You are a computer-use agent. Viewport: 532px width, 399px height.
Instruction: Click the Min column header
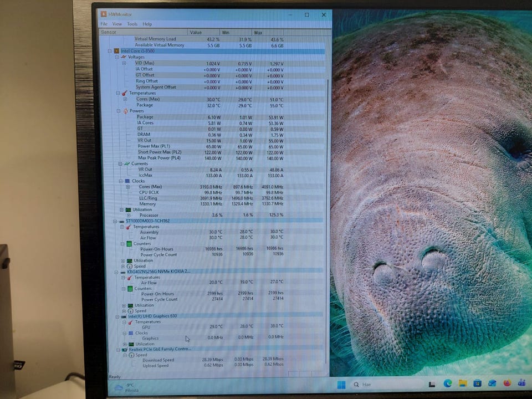click(x=236, y=33)
